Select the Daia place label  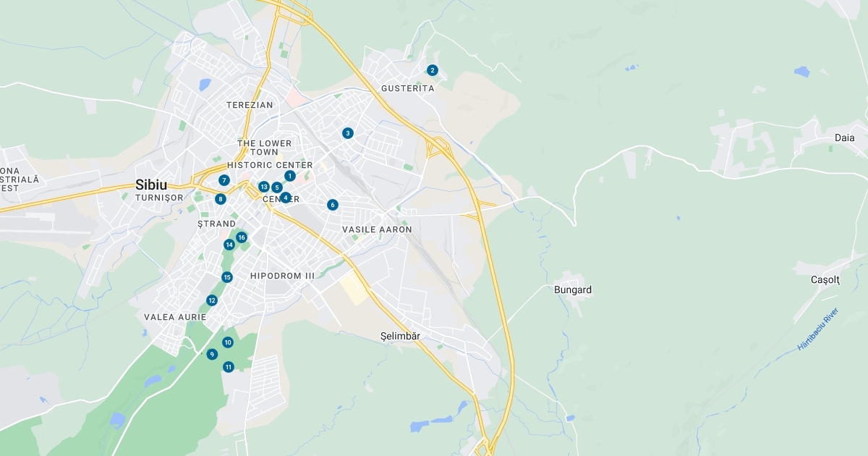(x=844, y=138)
